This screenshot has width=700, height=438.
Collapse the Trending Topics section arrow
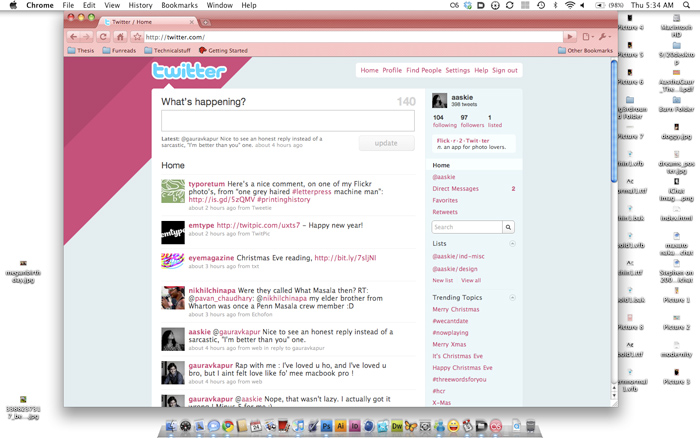(x=512, y=298)
